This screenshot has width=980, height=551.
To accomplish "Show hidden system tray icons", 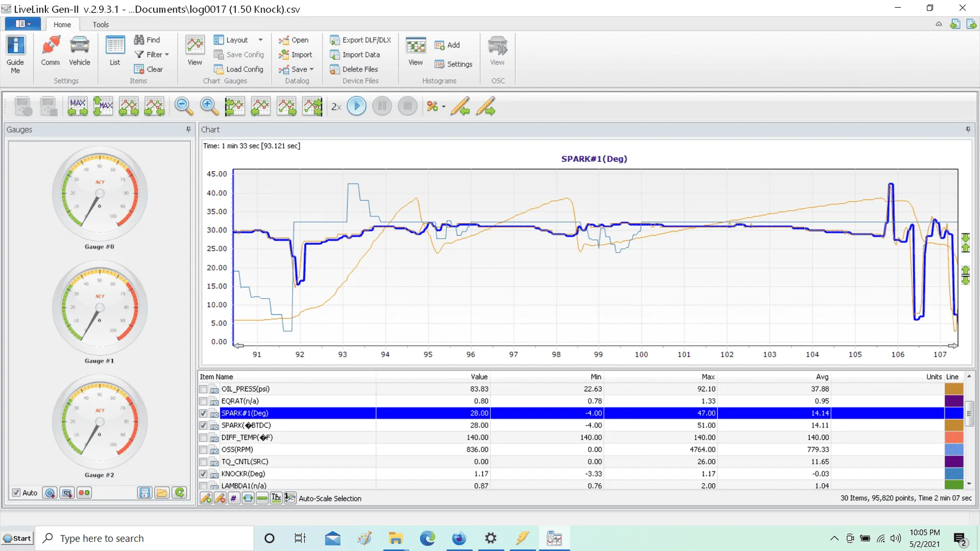I will coord(834,538).
